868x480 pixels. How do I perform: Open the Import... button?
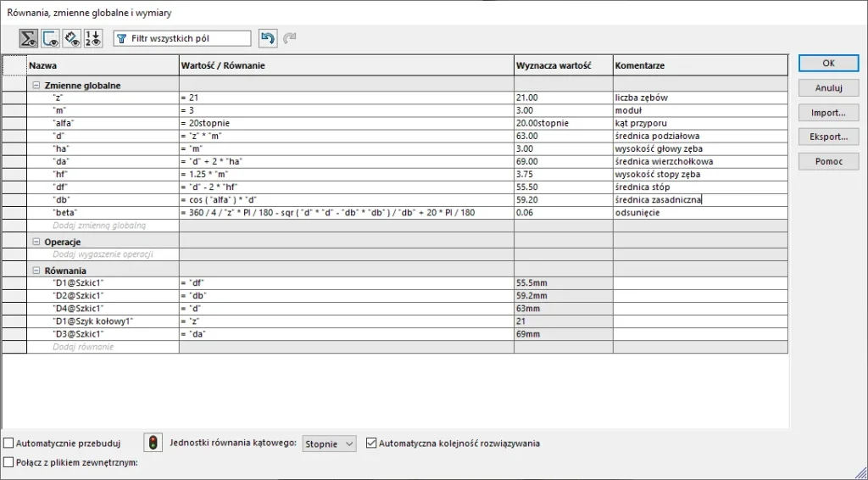click(x=828, y=113)
